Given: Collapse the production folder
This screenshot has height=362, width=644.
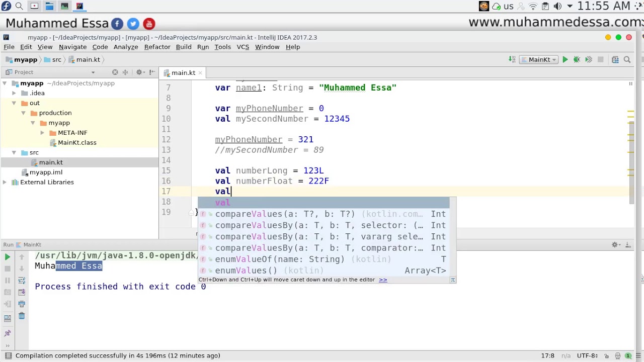Looking at the screenshot, I should 23,113.
